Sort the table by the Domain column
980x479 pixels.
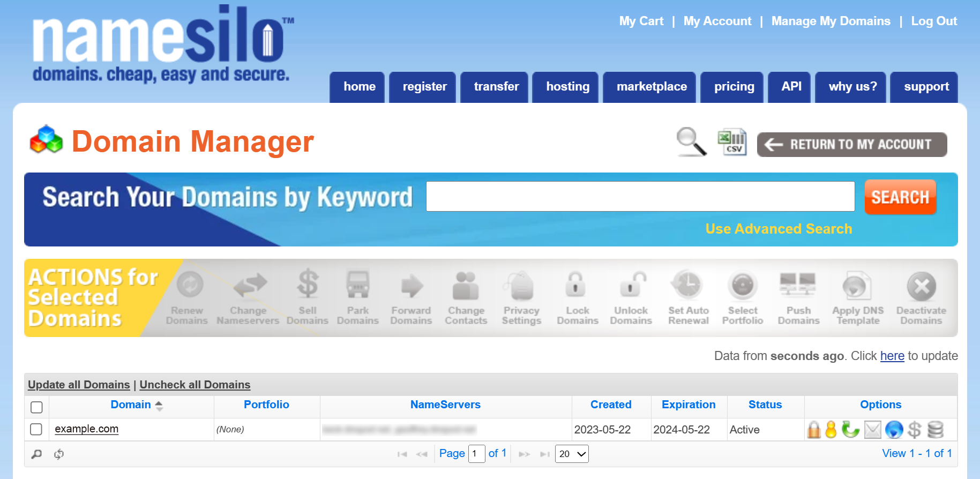tap(131, 405)
